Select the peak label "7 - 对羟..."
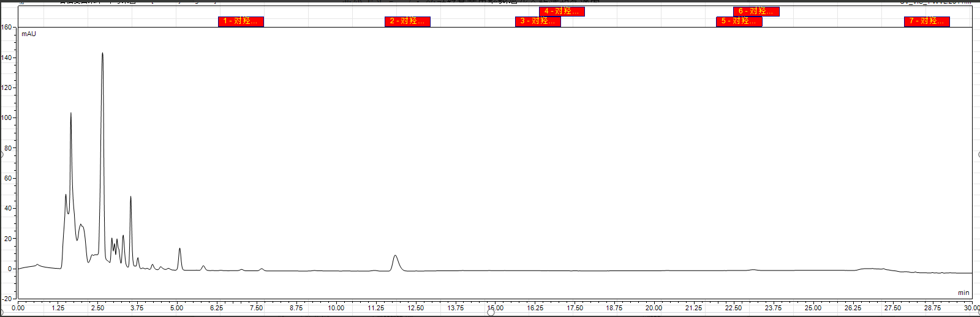 coord(927,21)
